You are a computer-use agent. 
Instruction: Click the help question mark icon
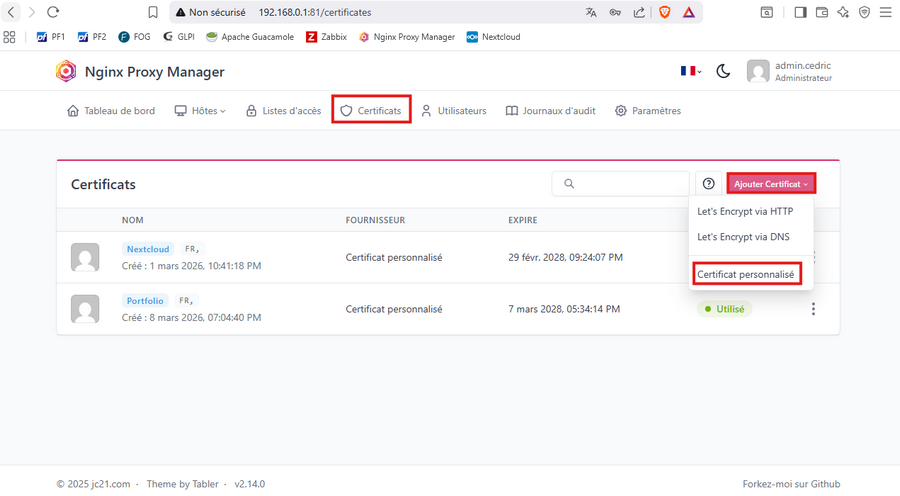[708, 184]
